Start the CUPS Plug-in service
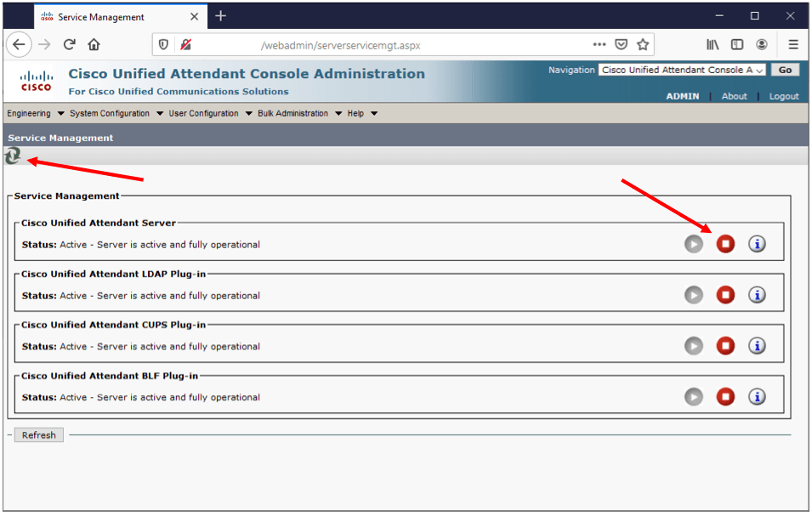This screenshot has height=516, width=812. pyautogui.click(x=694, y=346)
